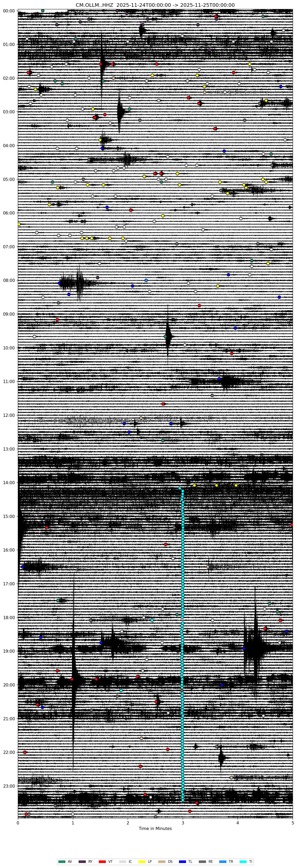
Task: Click the 'Time in Minutes' axis label
Action: [155, 829]
